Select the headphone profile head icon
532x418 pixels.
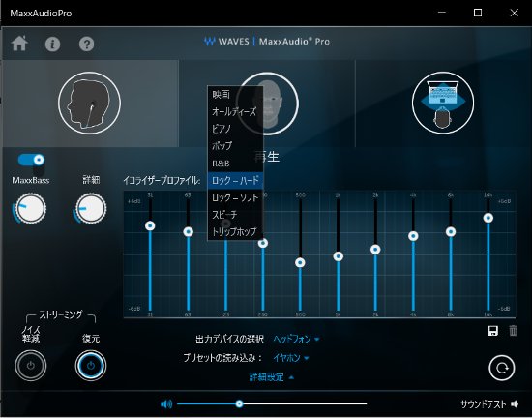[x=90, y=103]
